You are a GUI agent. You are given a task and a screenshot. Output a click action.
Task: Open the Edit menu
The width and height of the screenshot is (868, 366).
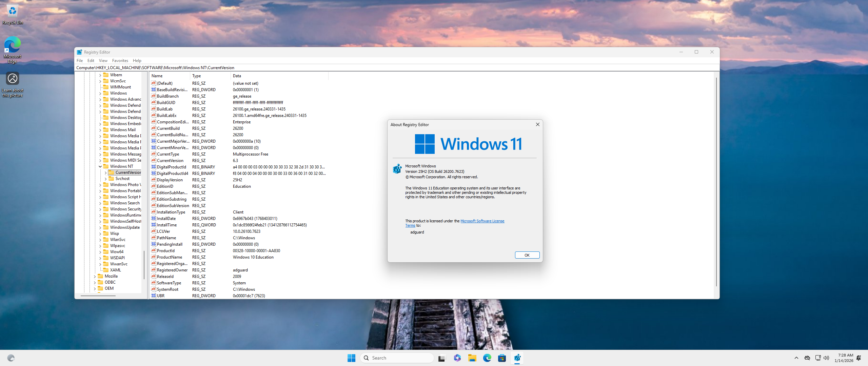(91, 61)
